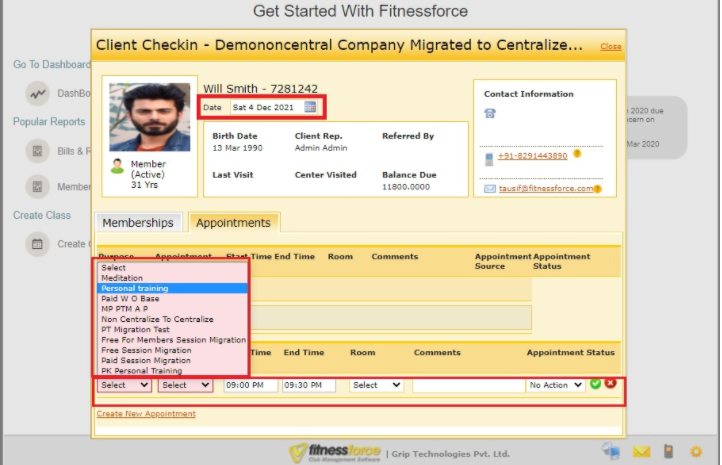Open the orange settings gear in footer
Image resolution: width=722 pixels, height=465 pixels.
pos(696,452)
